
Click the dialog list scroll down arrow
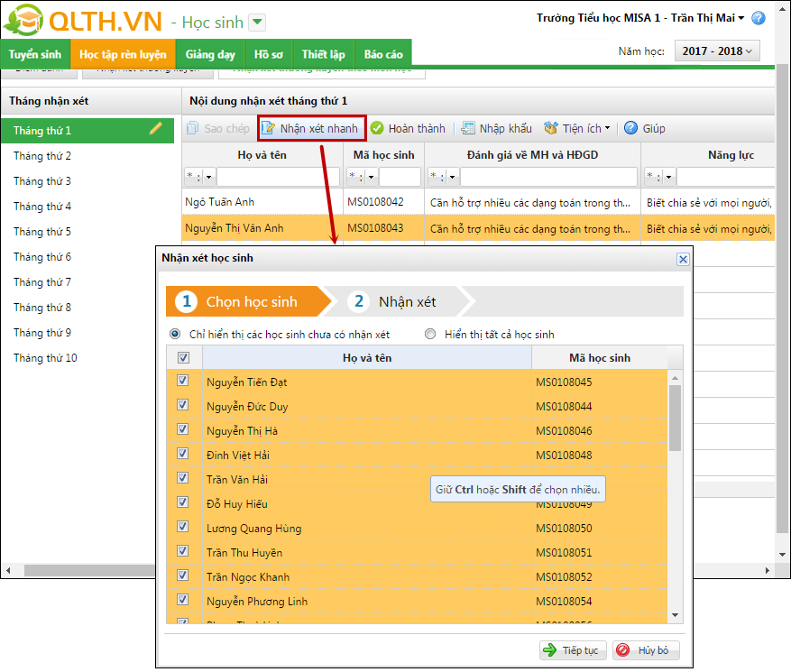pyautogui.click(x=675, y=615)
